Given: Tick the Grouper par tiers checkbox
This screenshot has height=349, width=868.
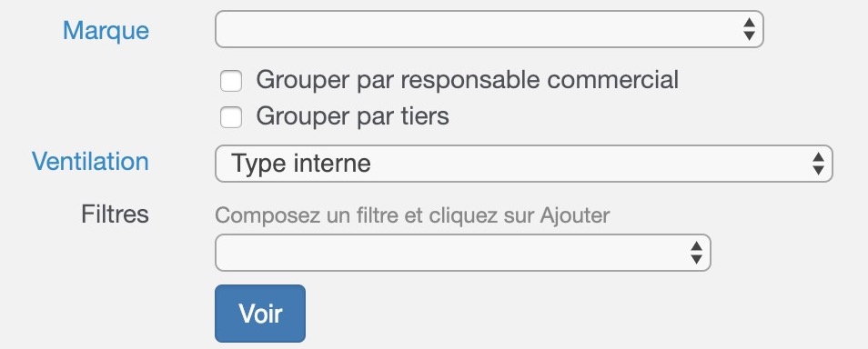Looking at the screenshot, I should coord(231,117).
